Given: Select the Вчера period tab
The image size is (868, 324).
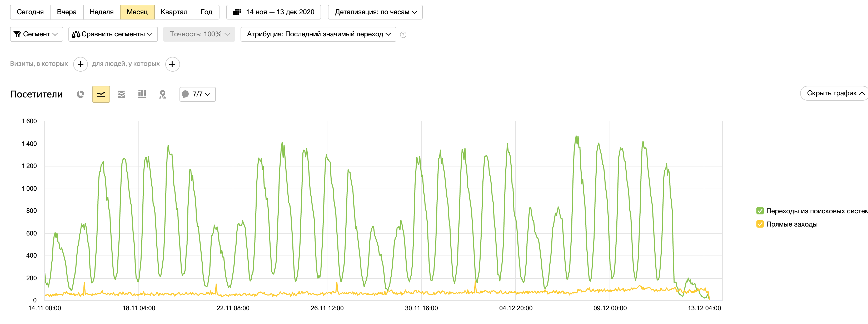Looking at the screenshot, I should click(x=67, y=12).
